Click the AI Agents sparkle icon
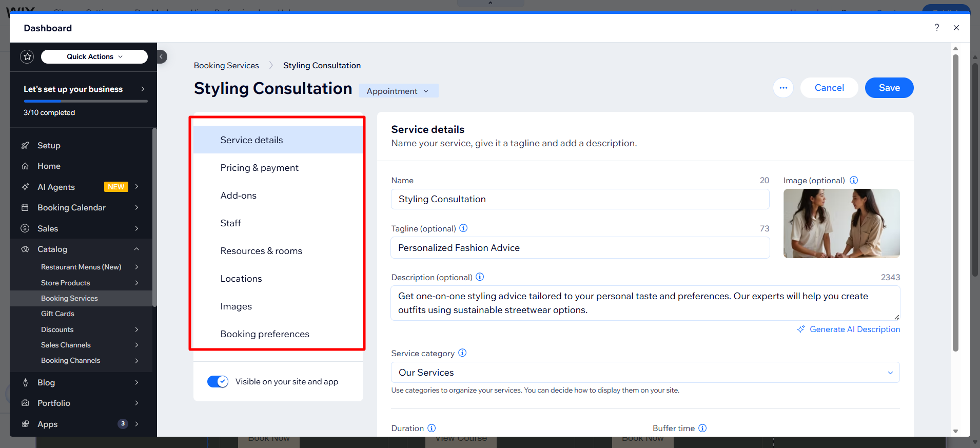The image size is (980, 448). coord(25,187)
